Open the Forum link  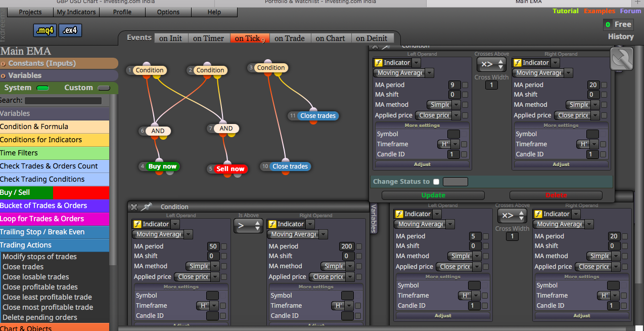630,11
